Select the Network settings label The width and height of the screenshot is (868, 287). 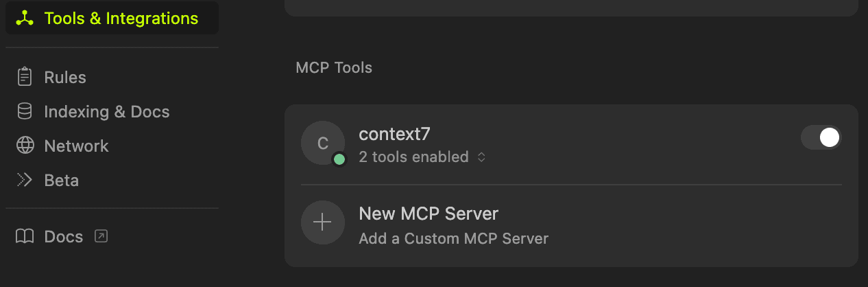tap(76, 146)
